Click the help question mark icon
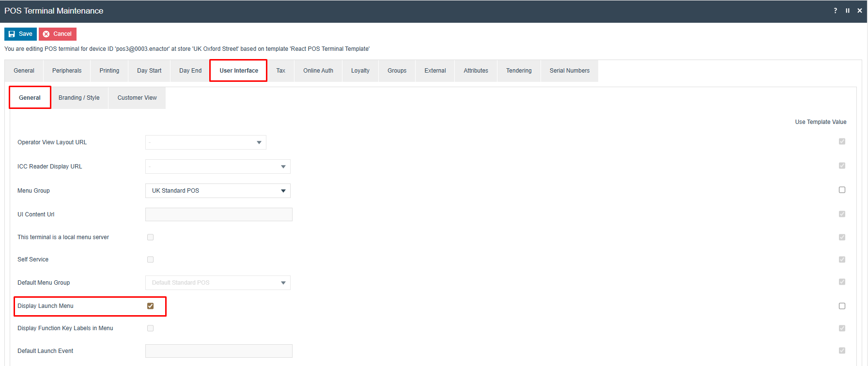868x366 pixels. 835,11
